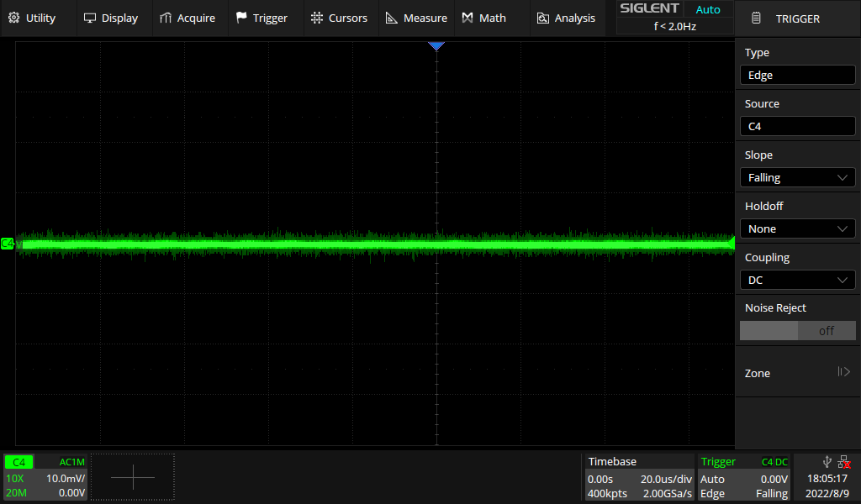Click the Cursors grid icon
861x504 pixels.
pyautogui.click(x=317, y=18)
